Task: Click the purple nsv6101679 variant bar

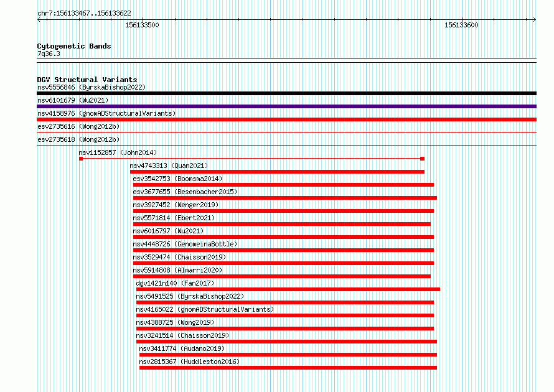Action: pos(286,106)
